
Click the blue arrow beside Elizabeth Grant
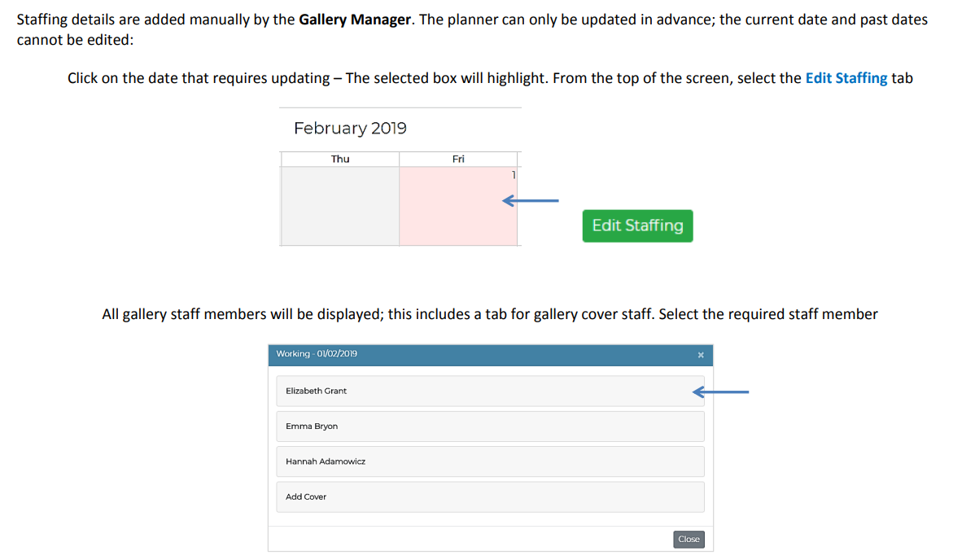tap(720, 392)
